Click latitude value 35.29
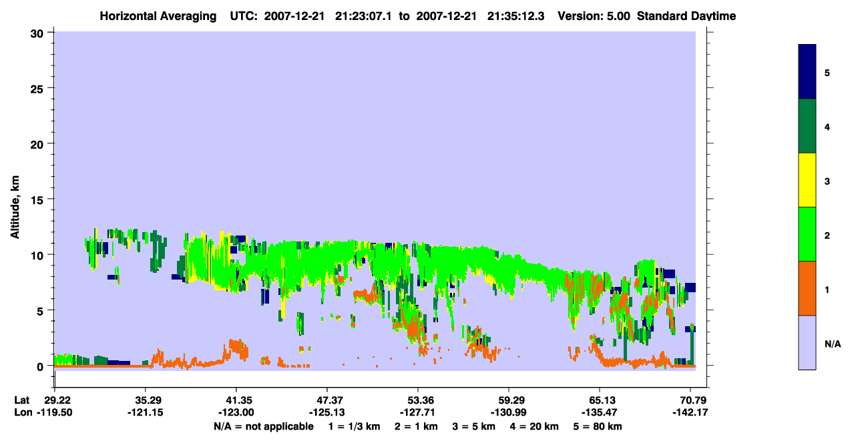The height and width of the screenshot is (445, 868). point(146,400)
